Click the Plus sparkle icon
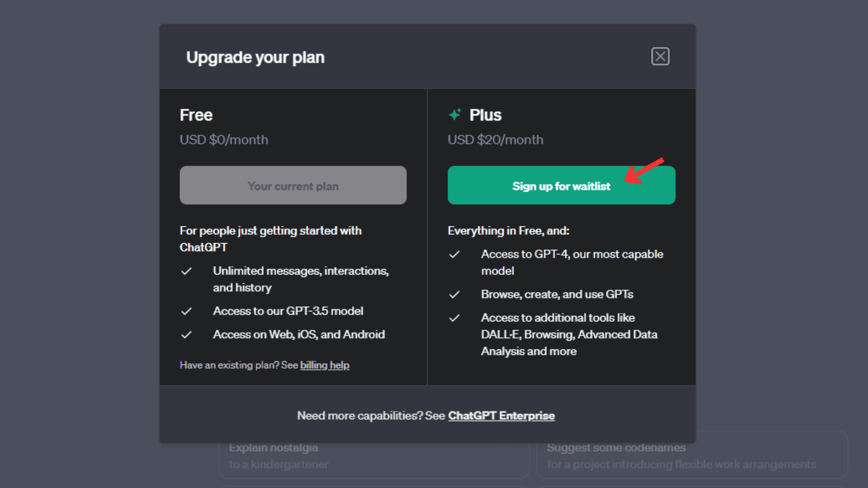Viewport: 868px width, 488px height. pos(455,115)
